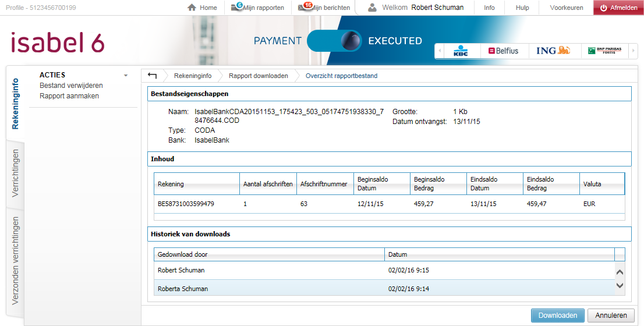Select the ING bank logo
Viewport: 644px width, 326px height.
[553, 51]
